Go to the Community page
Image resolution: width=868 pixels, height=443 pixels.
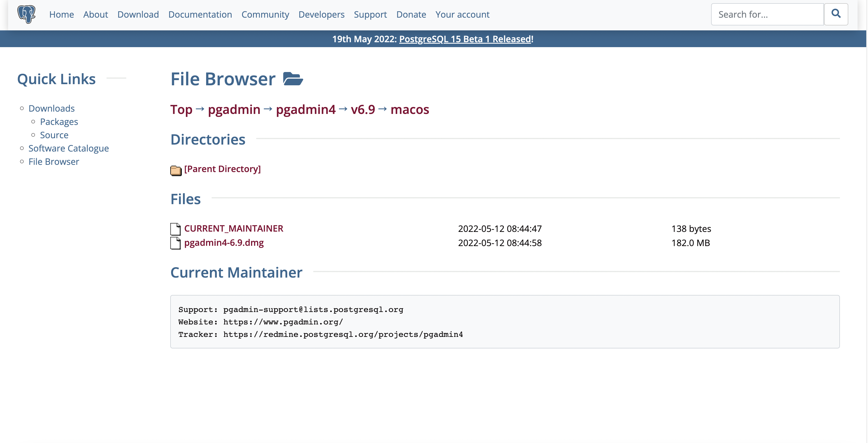[265, 14]
